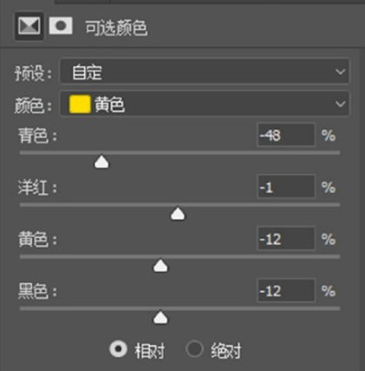365x371 pixels.
Task: Click the 可选颜色 panel title
Action: click(116, 28)
